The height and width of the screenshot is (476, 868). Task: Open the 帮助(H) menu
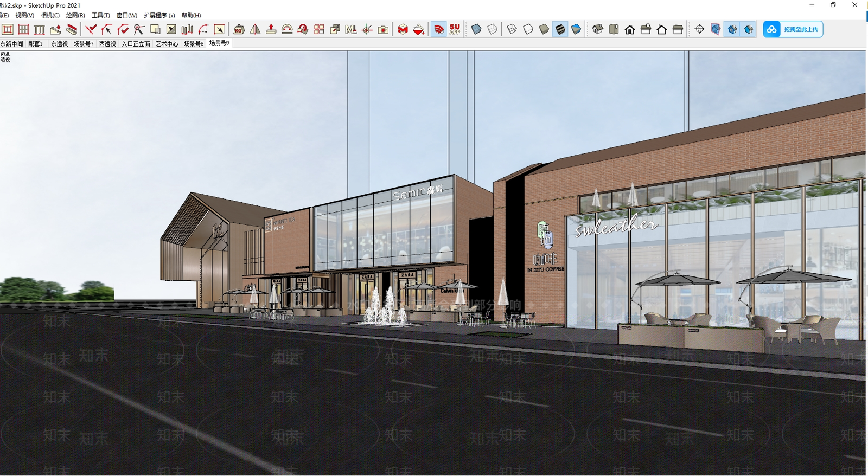191,16
